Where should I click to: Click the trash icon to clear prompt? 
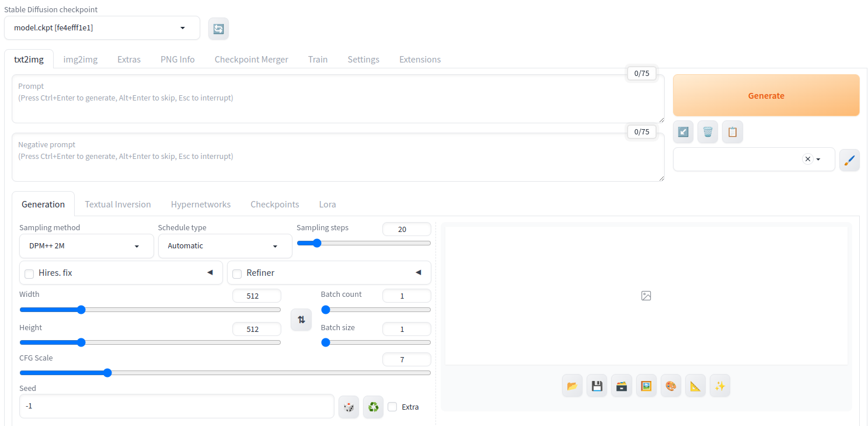click(707, 132)
